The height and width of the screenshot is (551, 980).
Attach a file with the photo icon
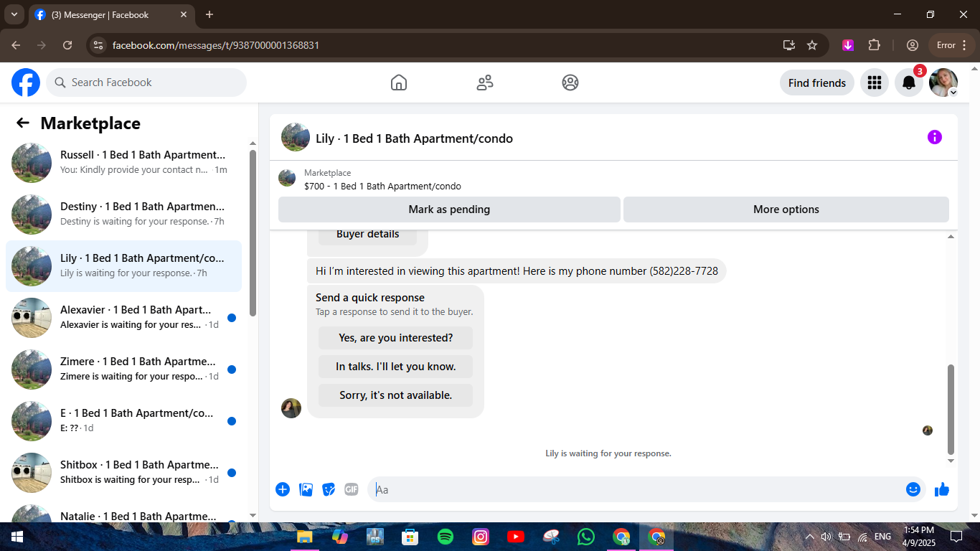click(x=306, y=489)
